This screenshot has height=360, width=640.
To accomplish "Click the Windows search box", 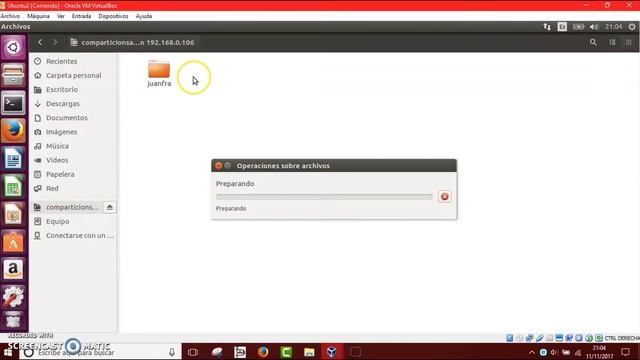I will coord(100,352).
